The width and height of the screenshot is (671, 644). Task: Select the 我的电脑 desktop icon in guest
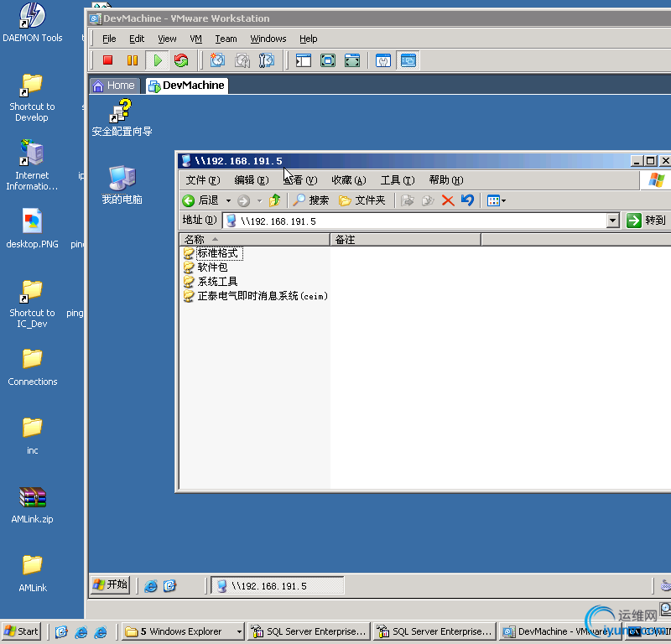(x=122, y=184)
